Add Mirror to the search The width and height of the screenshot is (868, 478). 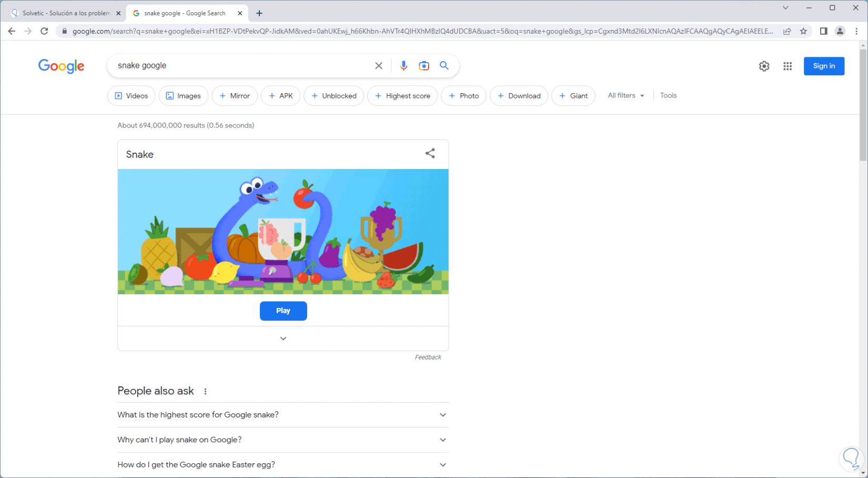pyautogui.click(x=235, y=96)
